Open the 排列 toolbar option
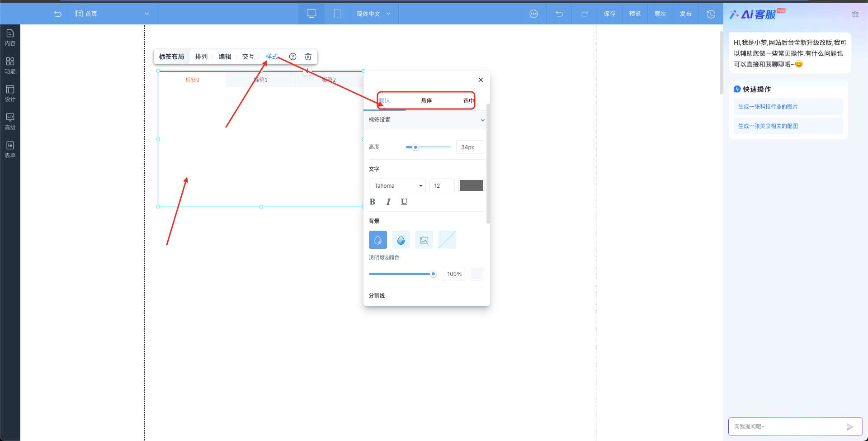This screenshot has width=868, height=441. (201, 57)
